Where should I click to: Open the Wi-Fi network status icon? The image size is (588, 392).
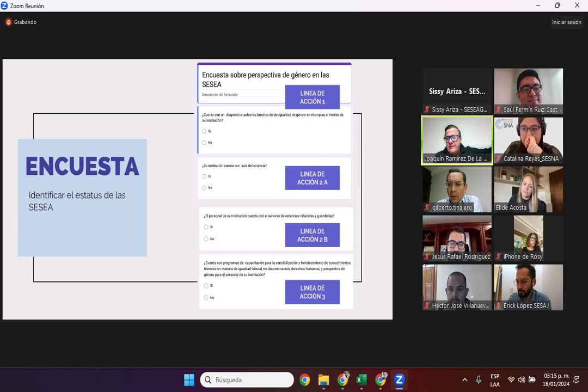511,380
